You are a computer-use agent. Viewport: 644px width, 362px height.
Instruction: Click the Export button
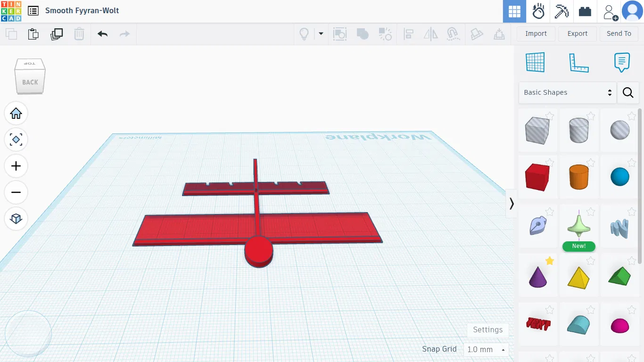click(578, 34)
